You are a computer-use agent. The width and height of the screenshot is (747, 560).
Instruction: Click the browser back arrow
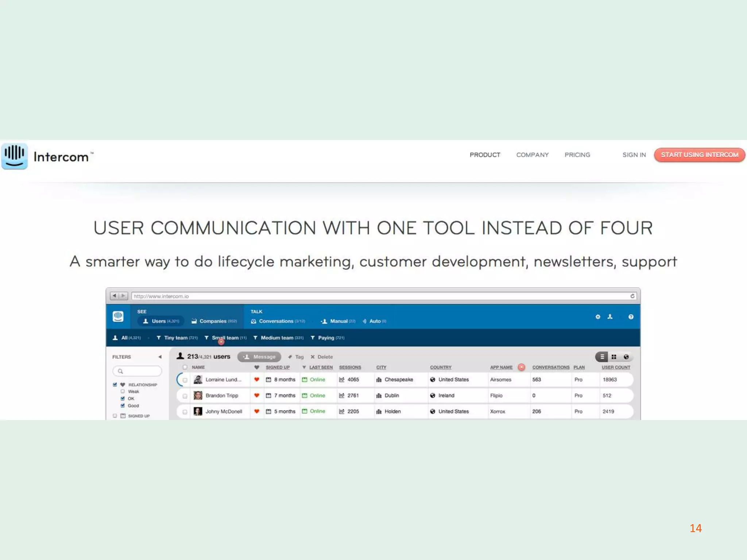coord(115,296)
